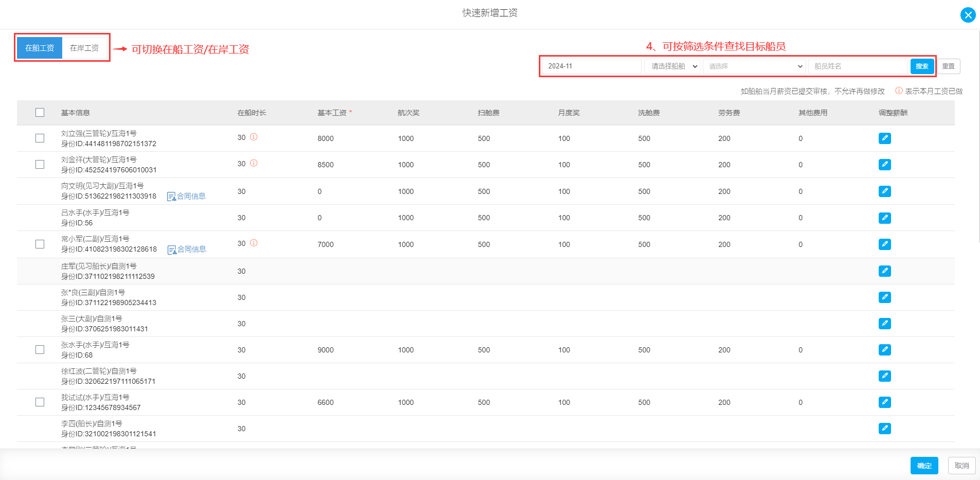Click 基本工资 value 8500 for 刘金祥
Screen dimensions: 980x480
(325, 165)
